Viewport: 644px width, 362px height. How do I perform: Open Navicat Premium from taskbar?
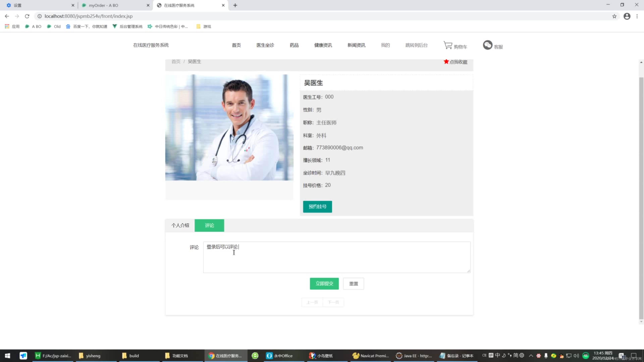(x=371, y=355)
